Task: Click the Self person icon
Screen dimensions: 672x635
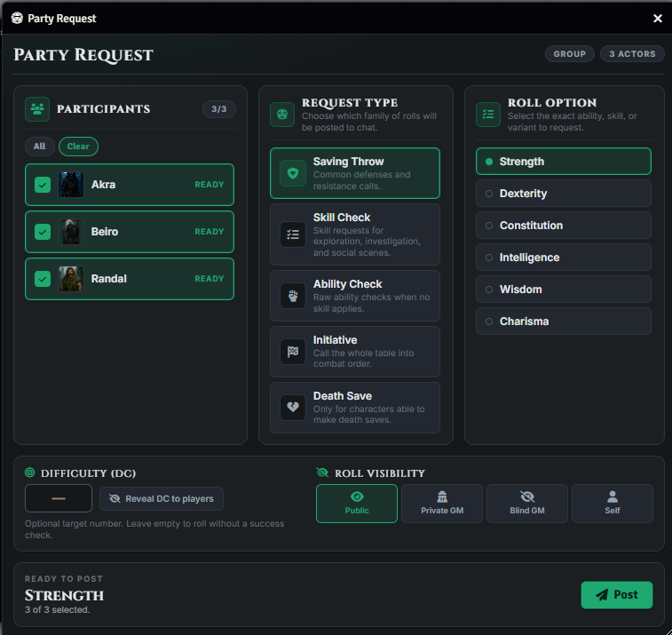Action: pyautogui.click(x=613, y=496)
